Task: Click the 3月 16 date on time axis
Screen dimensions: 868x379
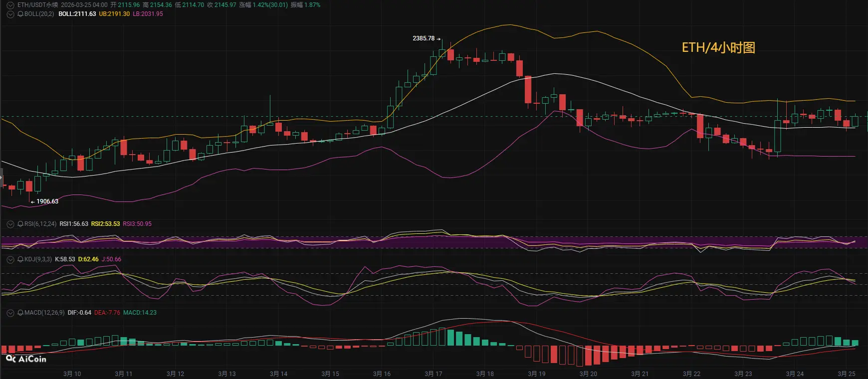Action: pos(382,374)
